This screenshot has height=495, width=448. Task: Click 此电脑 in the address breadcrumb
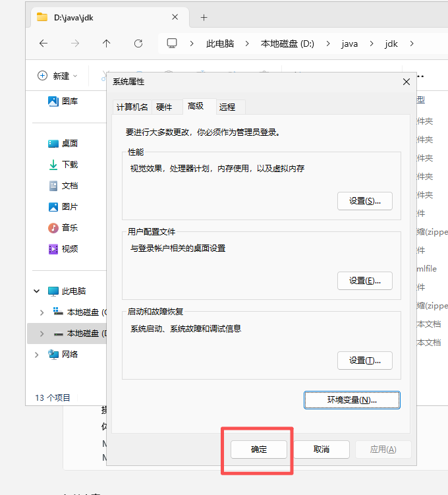(220, 44)
